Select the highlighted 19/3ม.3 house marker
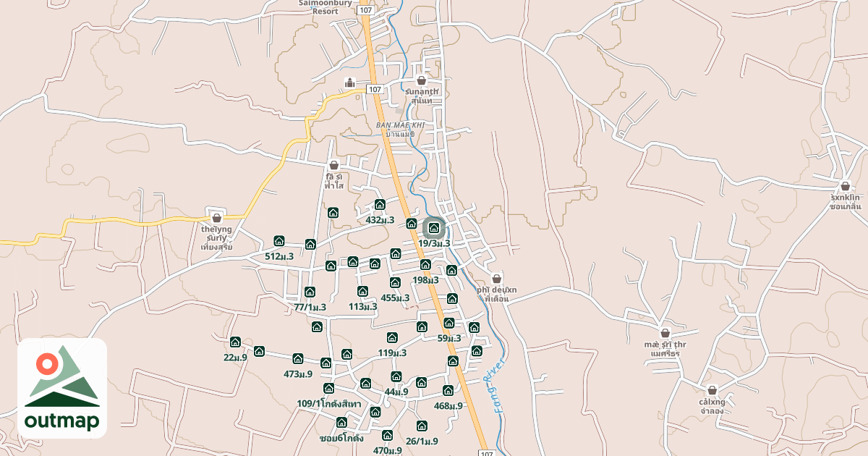The image size is (868, 456). [x=434, y=228]
